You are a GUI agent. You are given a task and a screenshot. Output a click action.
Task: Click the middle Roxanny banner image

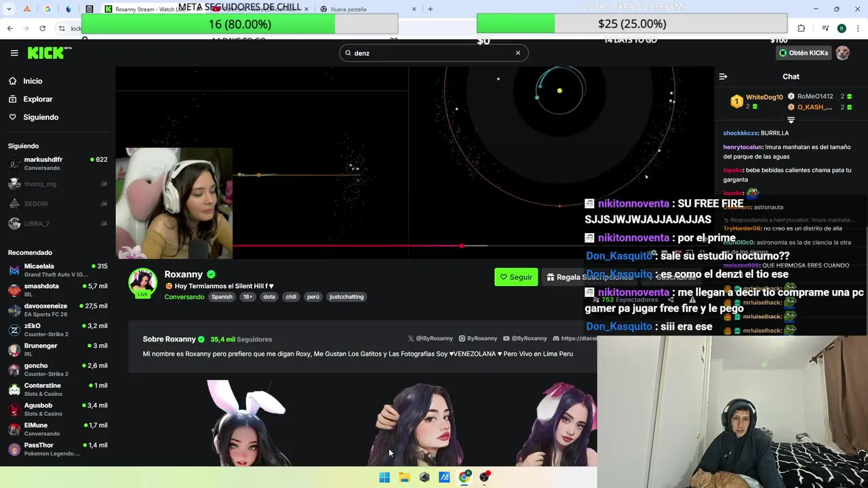(419, 424)
